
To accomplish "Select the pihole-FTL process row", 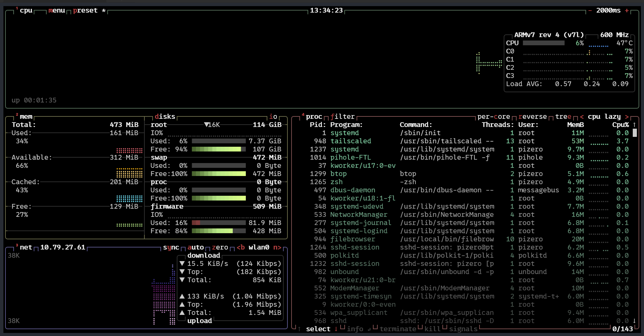I will coord(351,158).
